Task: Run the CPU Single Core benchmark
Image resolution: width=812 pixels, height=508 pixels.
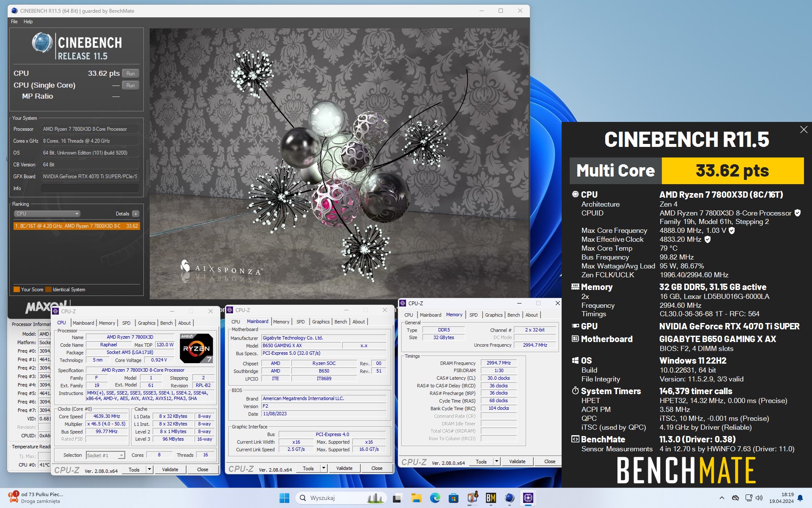Action: [x=131, y=85]
